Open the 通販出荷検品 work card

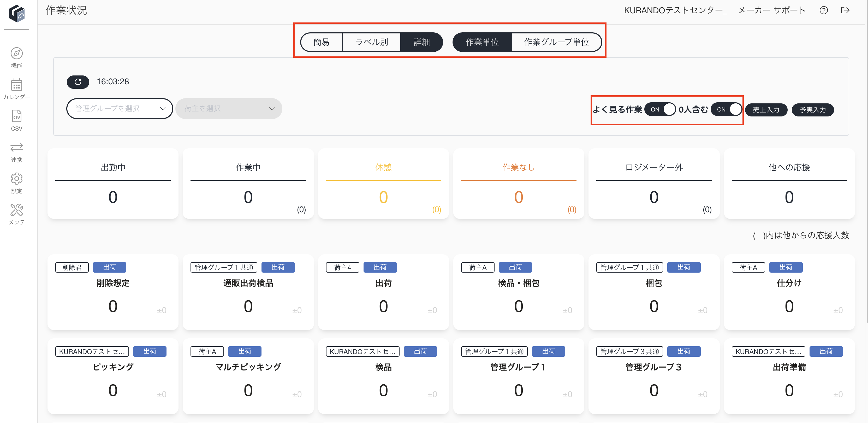coord(248,292)
